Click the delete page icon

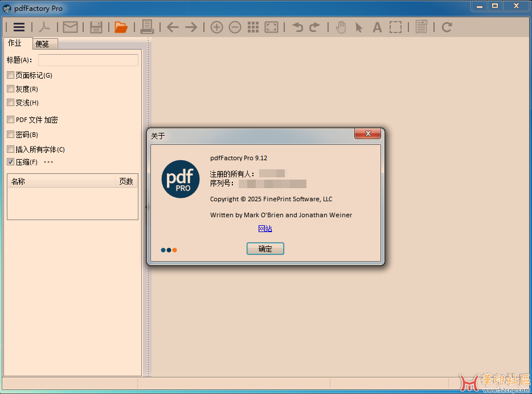click(x=421, y=26)
